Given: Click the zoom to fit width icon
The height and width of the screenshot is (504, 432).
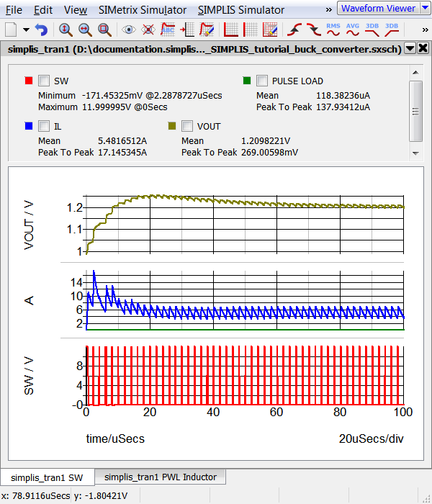Looking at the screenshot, I should click(85, 30).
